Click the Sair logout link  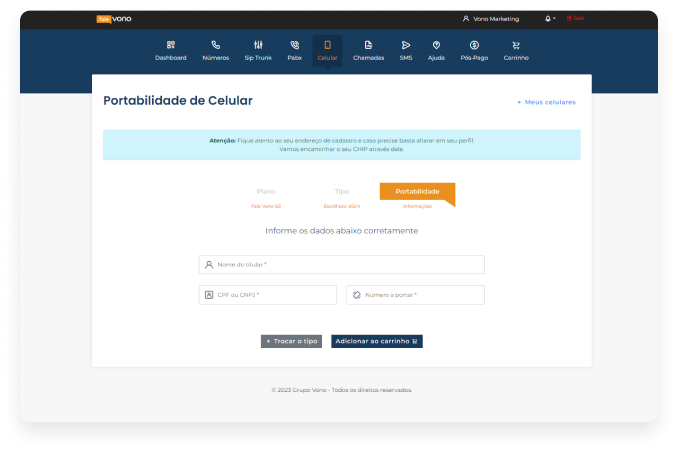coord(575,18)
